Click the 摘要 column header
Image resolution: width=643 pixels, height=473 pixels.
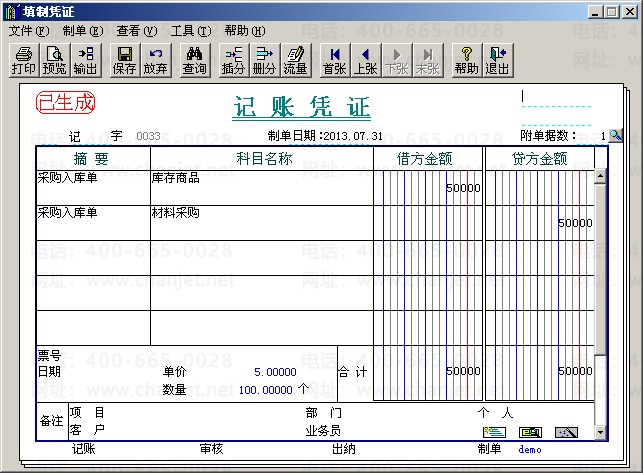click(x=93, y=158)
